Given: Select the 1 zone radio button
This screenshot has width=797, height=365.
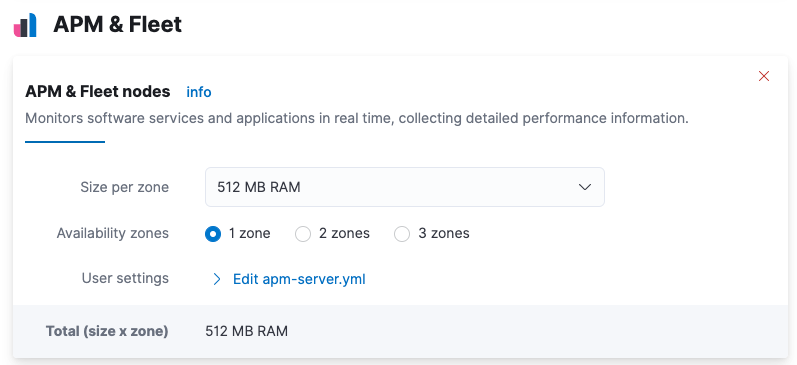Looking at the screenshot, I should point(213,234).
